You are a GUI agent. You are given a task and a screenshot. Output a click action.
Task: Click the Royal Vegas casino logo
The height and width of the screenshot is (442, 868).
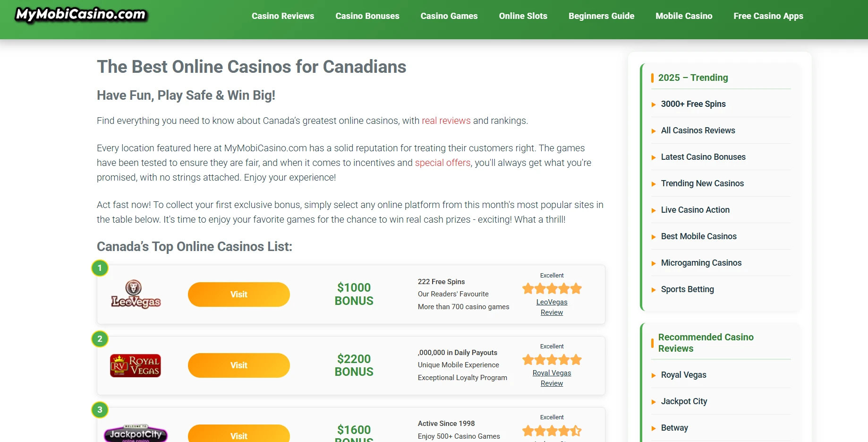pos(136,365)
